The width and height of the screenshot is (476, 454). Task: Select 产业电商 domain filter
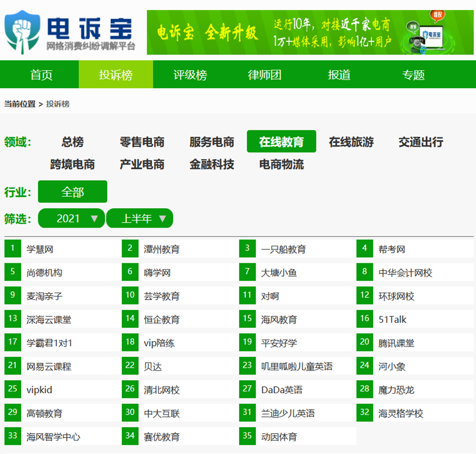click(142, 165)
